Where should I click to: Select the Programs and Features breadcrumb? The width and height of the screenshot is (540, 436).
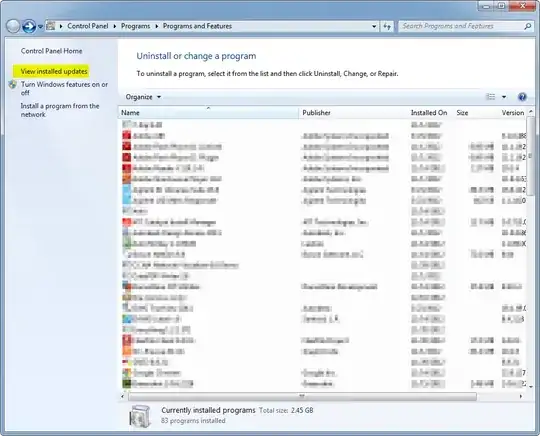pos(197,26)
